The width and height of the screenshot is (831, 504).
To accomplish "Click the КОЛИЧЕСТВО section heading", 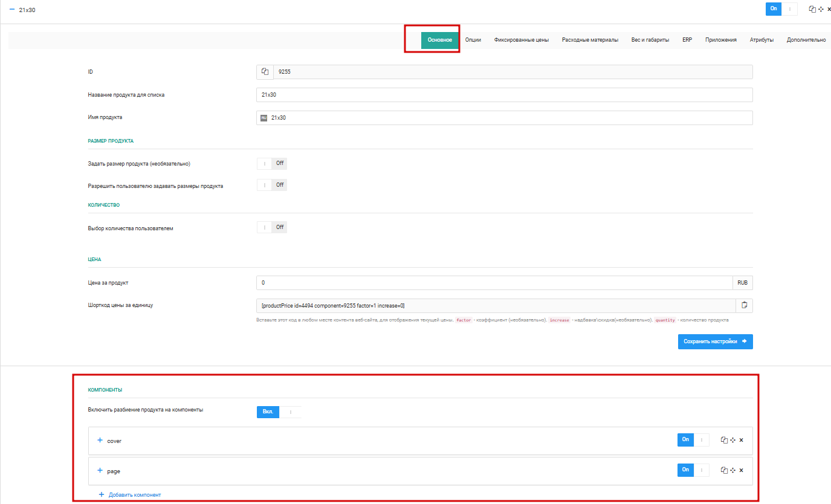I will tap(104, 205).
